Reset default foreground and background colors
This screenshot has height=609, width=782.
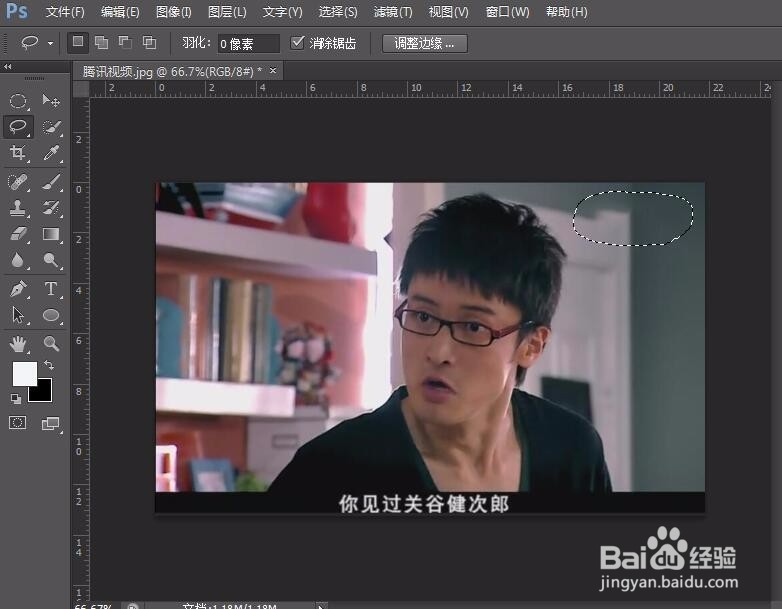pyautogui.click(x=16, y=398)
